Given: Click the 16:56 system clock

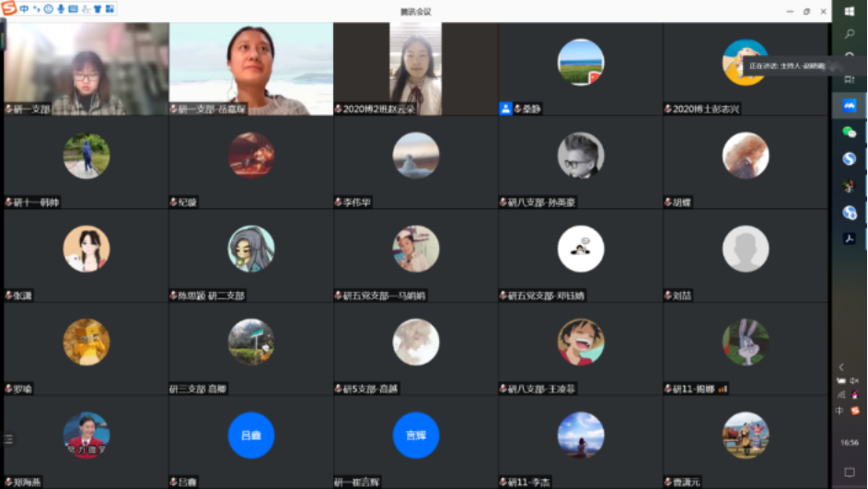Looking at the screenshot, I should coord(850,443).
